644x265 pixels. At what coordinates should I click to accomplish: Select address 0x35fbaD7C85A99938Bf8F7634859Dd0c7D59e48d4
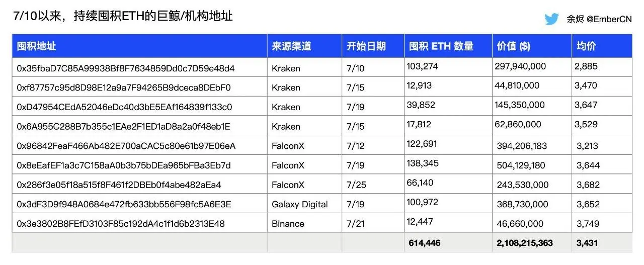[126, 68]
